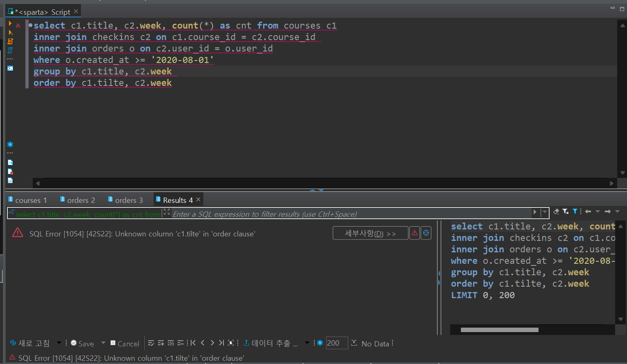The image size is (627, 364).
Task: Click the blue locate error position button
Action: [426, 233]
